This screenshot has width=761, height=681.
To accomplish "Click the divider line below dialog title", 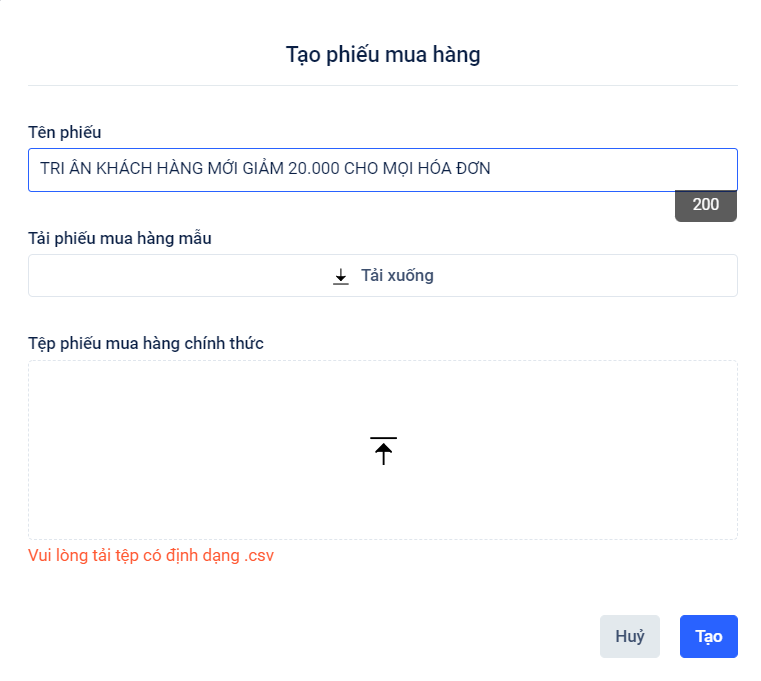I will point(383,86).
